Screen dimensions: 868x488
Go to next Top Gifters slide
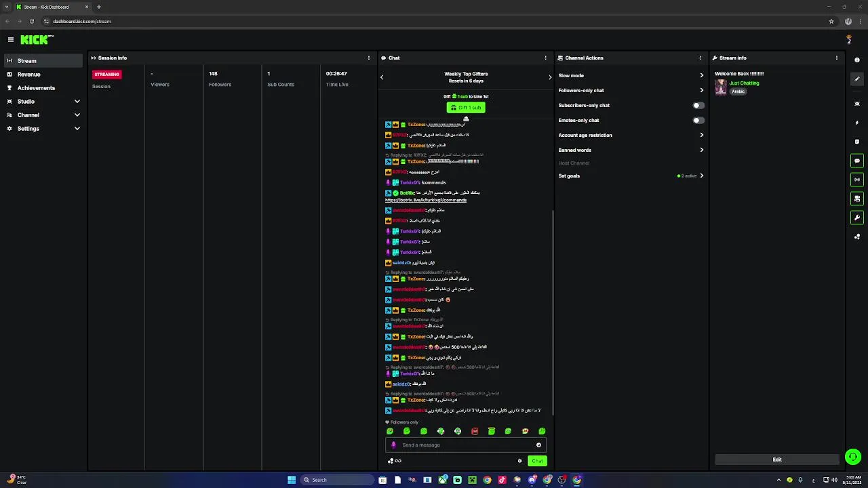click(x=550, y=77)
